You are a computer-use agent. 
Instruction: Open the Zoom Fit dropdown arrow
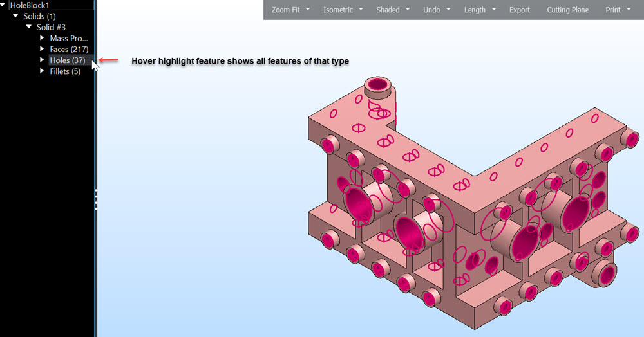click(x=308, y=10)
